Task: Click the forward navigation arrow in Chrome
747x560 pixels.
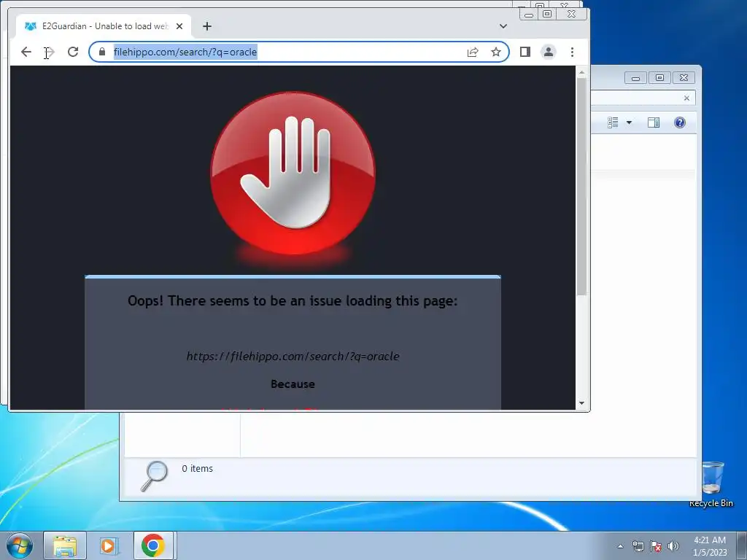Action: tap(50, 52)
